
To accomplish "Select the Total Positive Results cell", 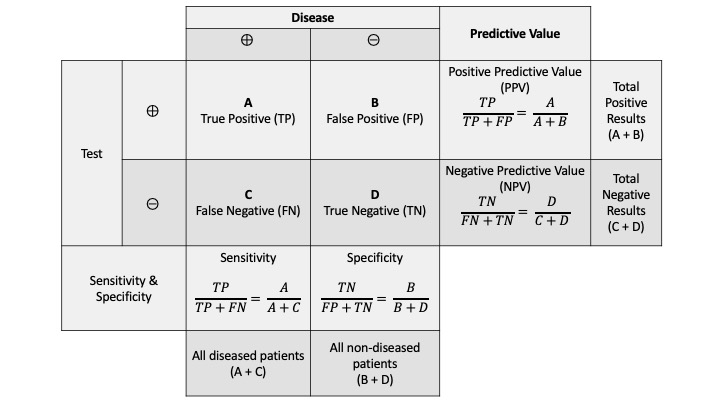I will tap(626, 110).
